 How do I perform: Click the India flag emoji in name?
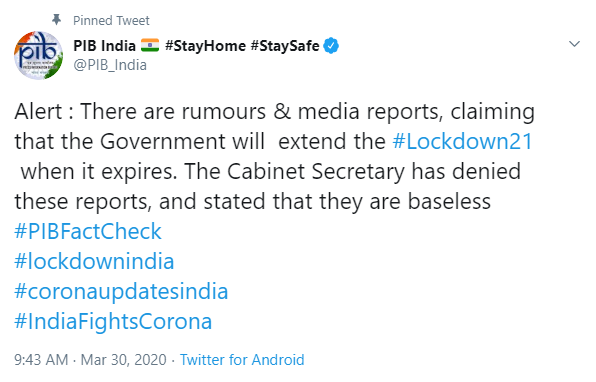point(150,46)
